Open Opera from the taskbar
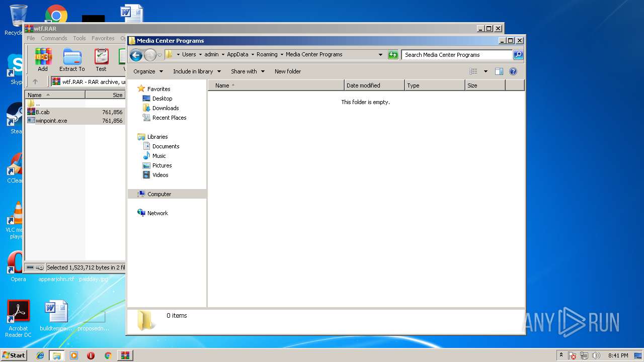 click(x=91, y=355)
